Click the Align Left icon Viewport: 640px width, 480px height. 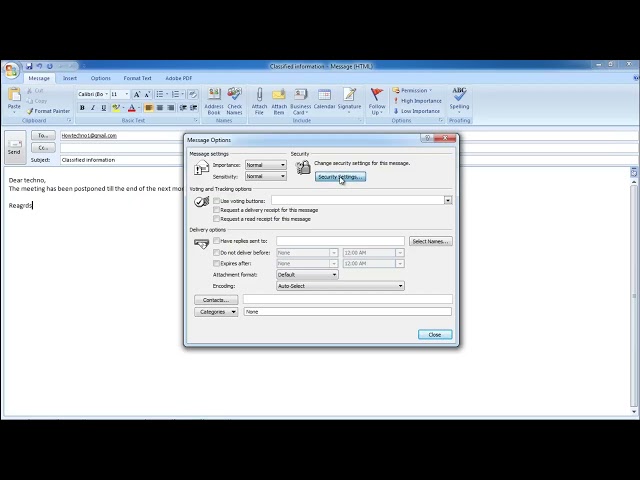(149, 108)
